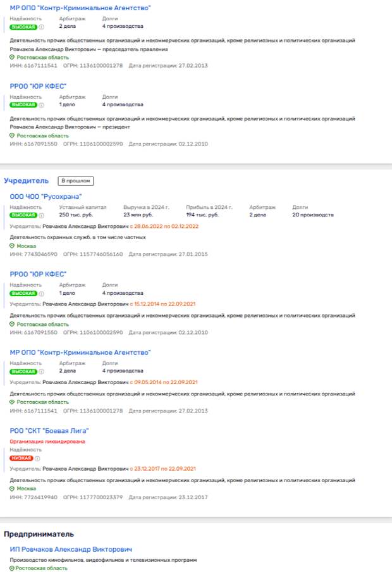Open ООО ЧОО "Русохрана" company page

pyautogui.click(x=46, y=197)
